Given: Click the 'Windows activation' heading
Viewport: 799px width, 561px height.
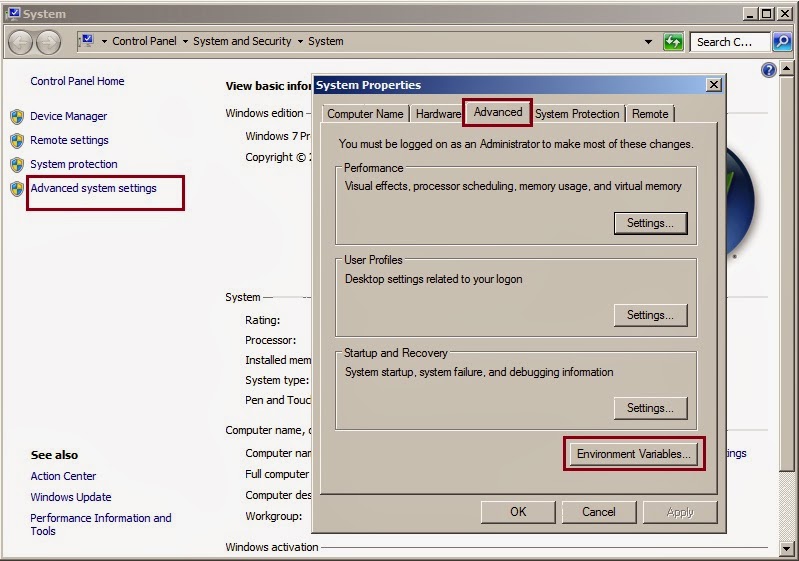Looking at the screenshot, I should click(x=272, y=547).
